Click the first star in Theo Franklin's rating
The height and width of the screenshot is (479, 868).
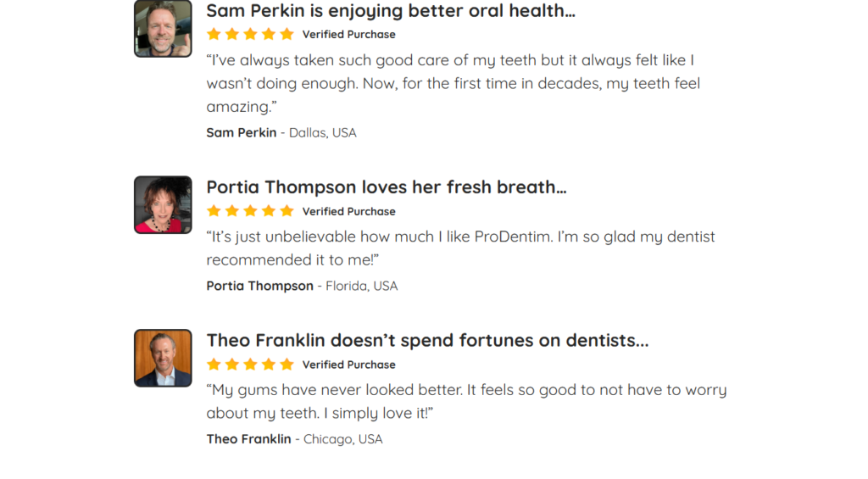coord(214,365)
